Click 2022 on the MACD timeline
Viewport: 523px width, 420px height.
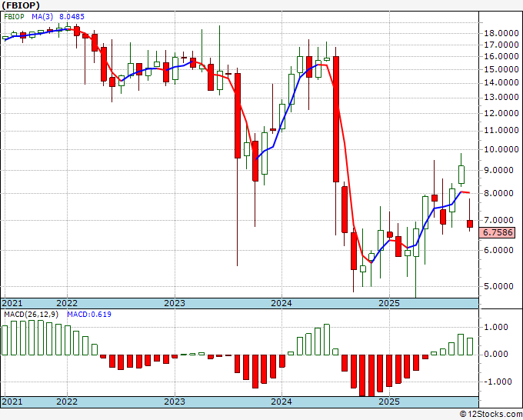[67, 402]
